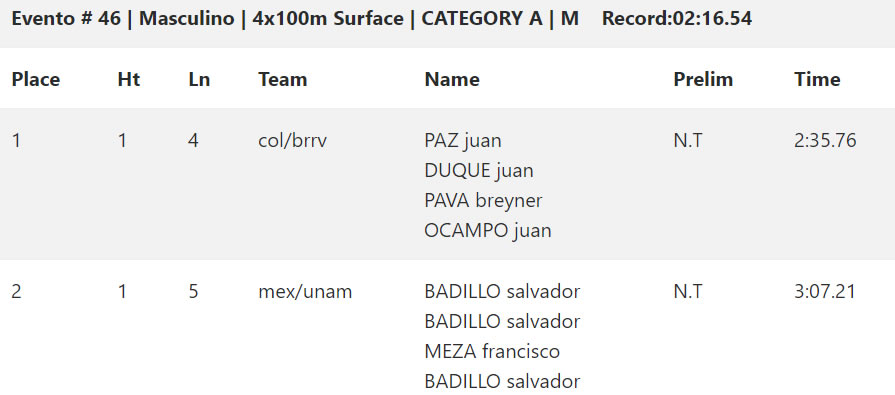Viewport: 895px width, 395px height.
Task: Select the Prelim column header
Action: 703,79
